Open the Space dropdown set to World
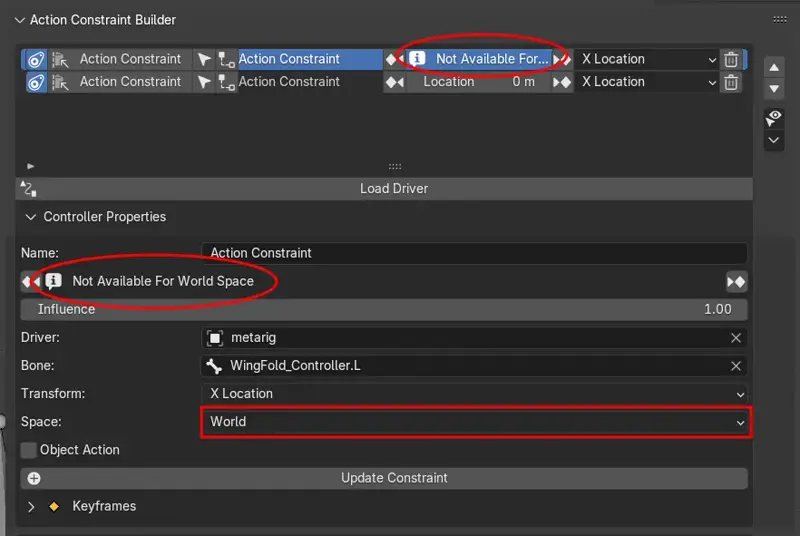 [x=475, y=422]
